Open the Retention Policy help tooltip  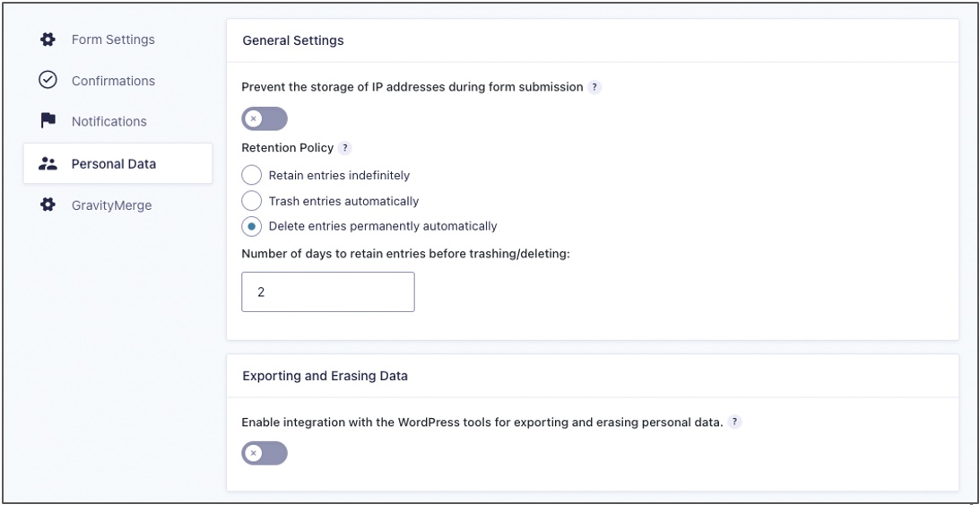346,149
